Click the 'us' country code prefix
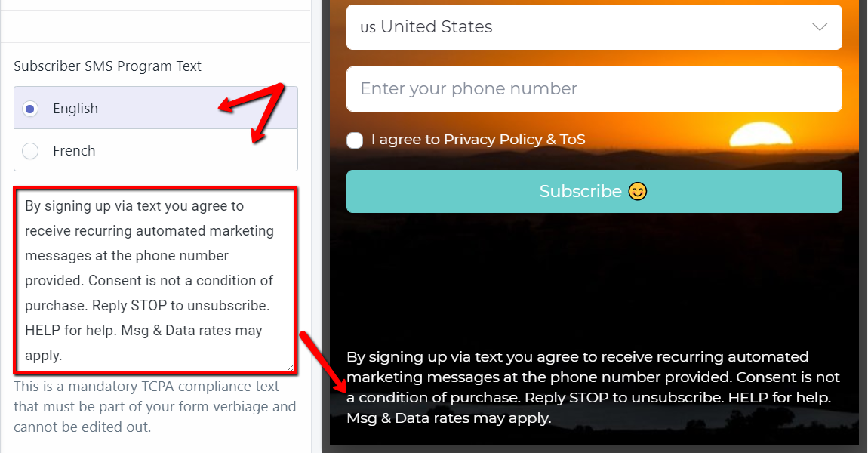 368,28
